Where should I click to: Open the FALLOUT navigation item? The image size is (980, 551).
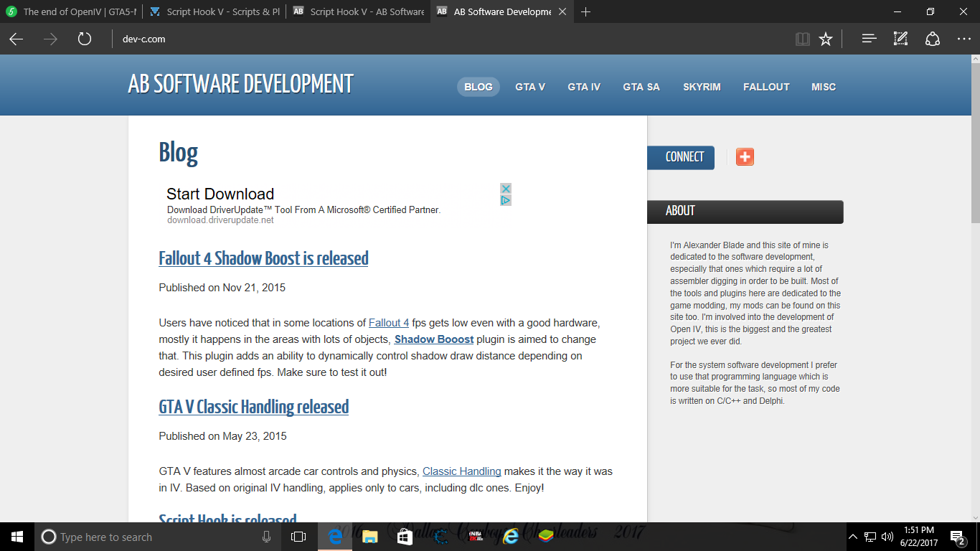766,87
